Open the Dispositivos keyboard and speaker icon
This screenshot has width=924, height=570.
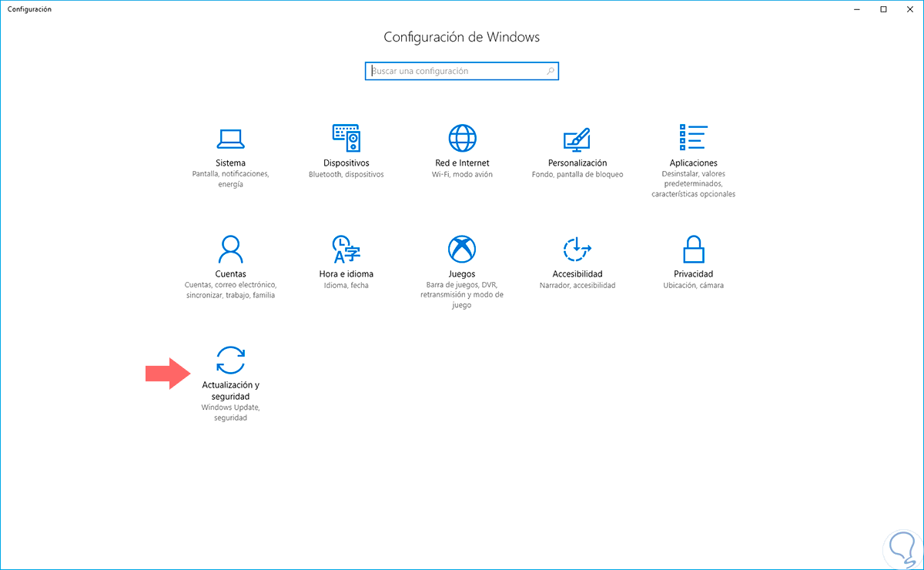[x=346, y=138]
